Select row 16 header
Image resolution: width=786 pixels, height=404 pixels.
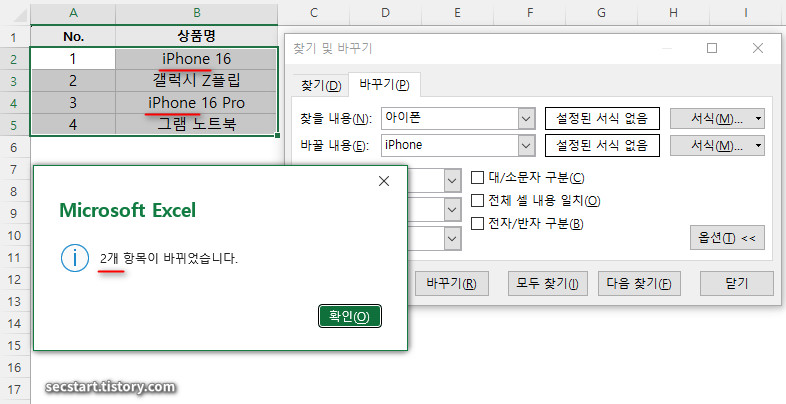(14, 367)
